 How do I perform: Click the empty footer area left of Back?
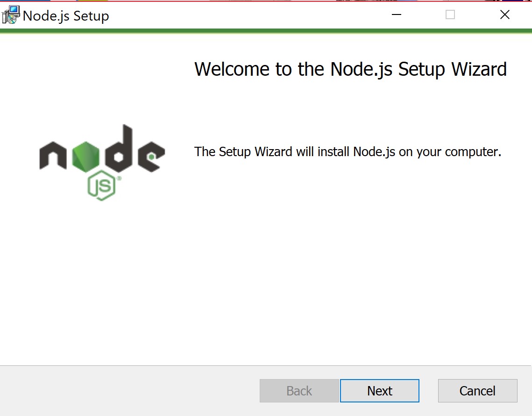(x=129, y=391)
